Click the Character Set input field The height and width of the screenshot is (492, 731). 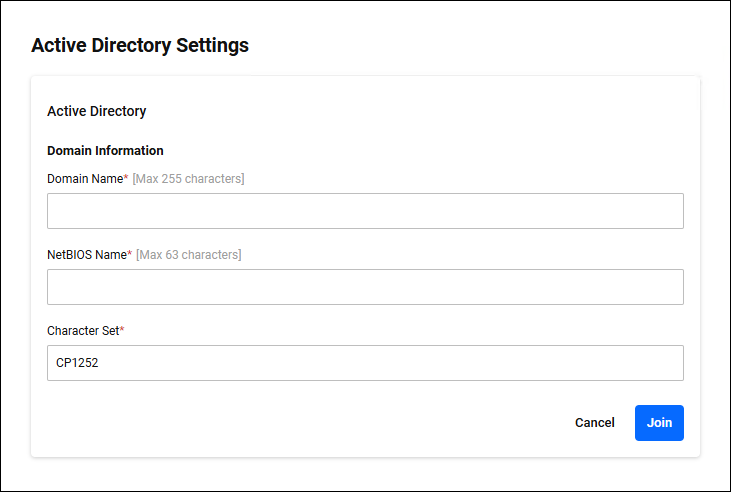(365, 363)
